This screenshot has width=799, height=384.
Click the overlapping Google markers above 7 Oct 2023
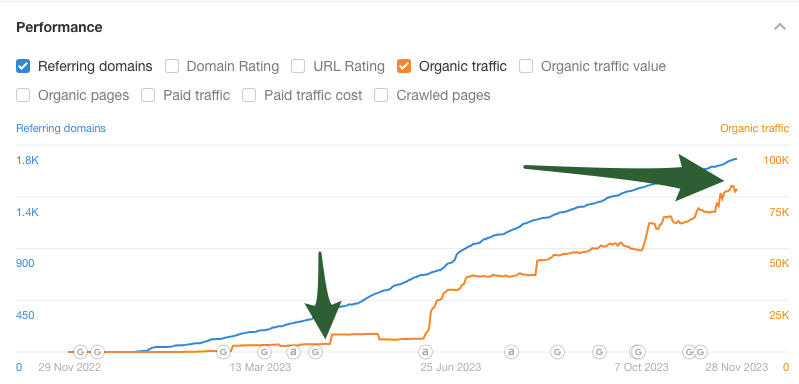pyautogui.click(x=637, y=351)
